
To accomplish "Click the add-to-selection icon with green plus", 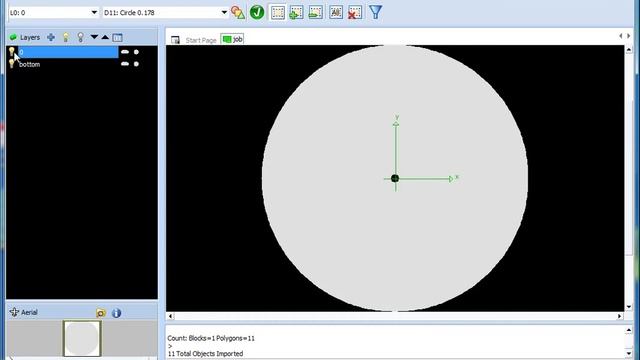I will [296, 12].
